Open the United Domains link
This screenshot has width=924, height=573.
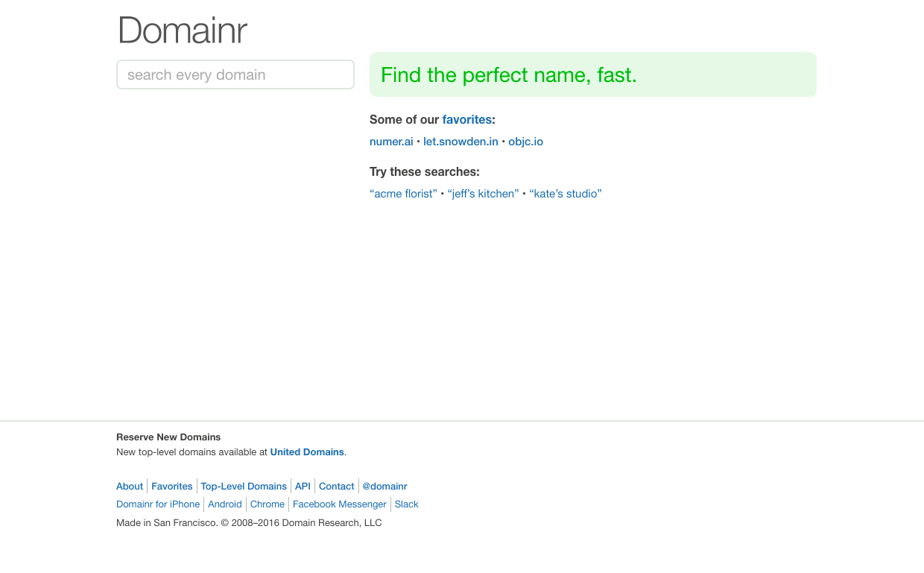point(307,452)
